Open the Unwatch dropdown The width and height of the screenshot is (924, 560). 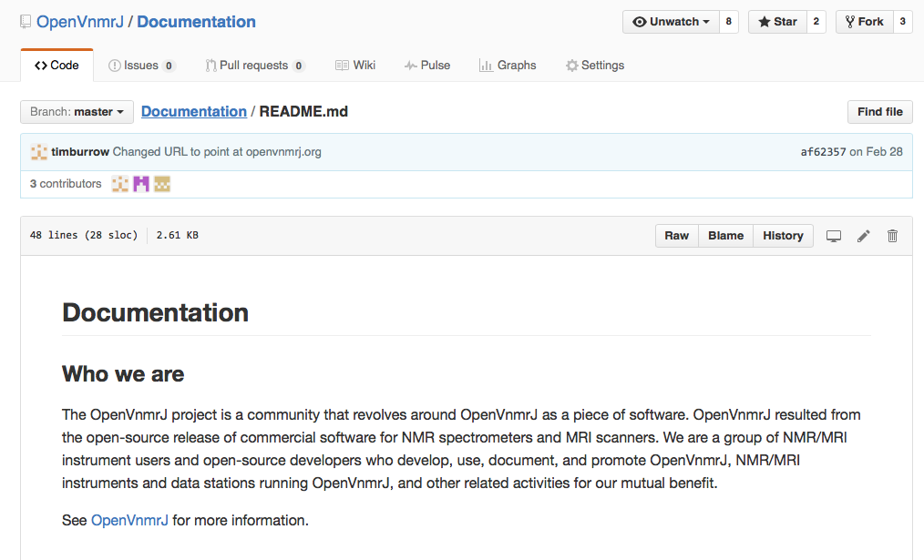pos(671,22)
